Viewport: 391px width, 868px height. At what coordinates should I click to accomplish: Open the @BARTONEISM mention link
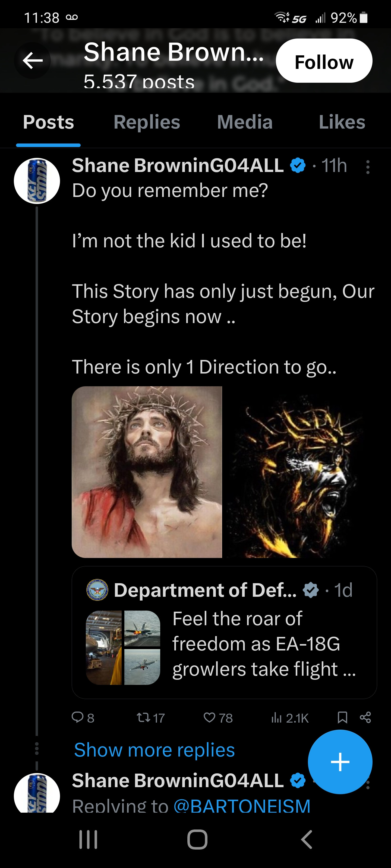[x=242, y=806]
